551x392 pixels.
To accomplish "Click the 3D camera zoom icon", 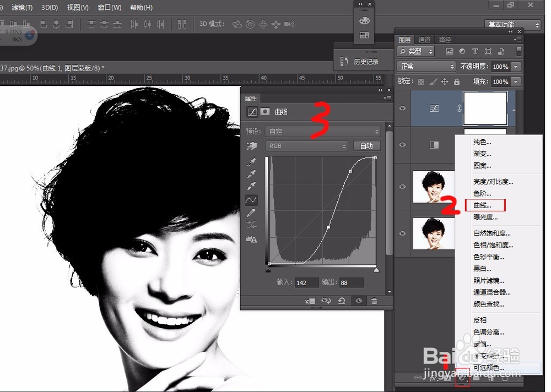I will click(289, 24).
